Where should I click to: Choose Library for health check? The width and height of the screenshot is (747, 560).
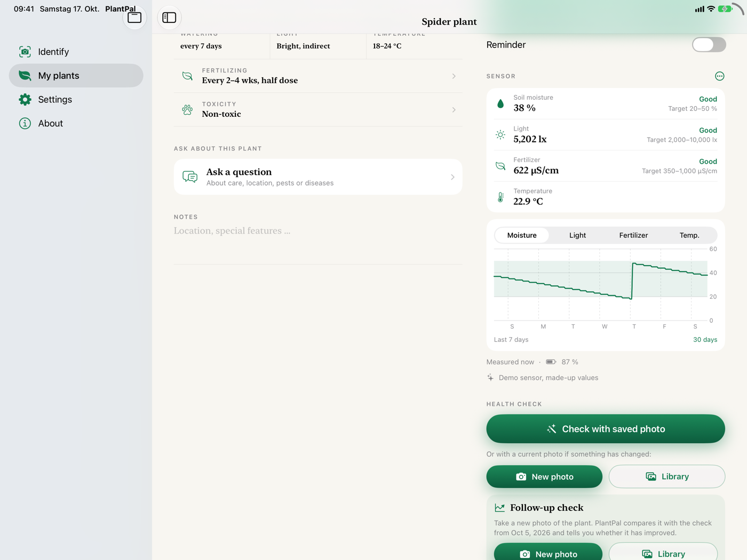pos(667,477)
